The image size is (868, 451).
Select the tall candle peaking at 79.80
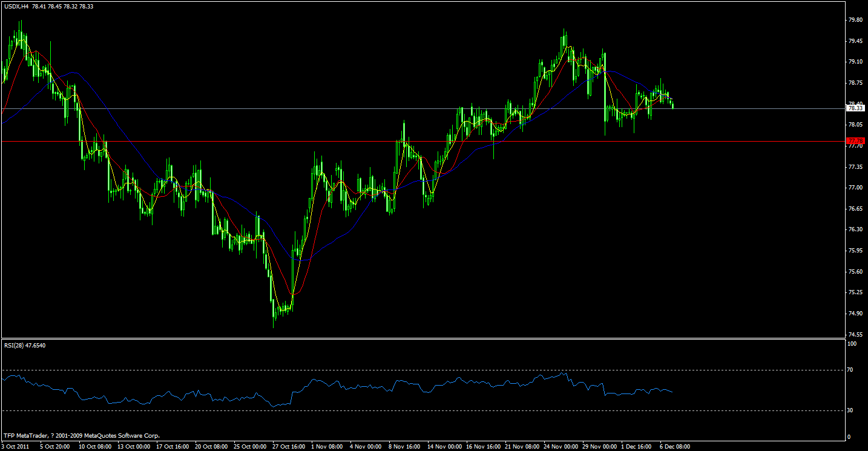pos(564,39)
